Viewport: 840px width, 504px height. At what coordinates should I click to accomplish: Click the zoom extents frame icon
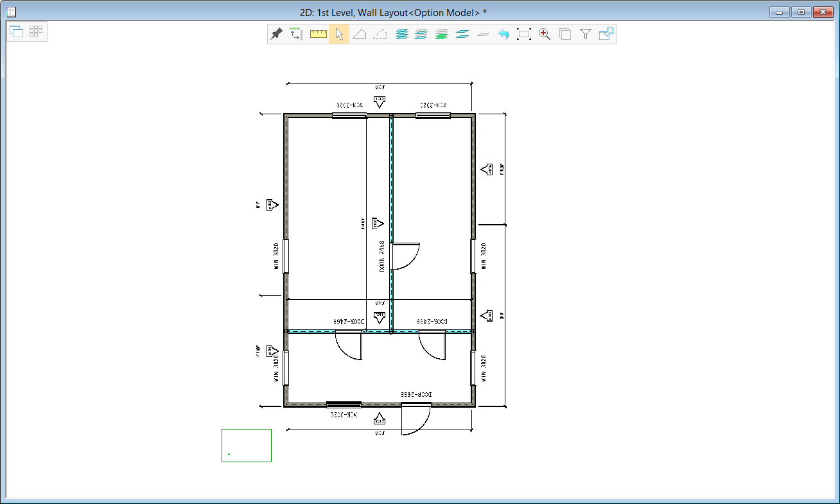[524, 34]
